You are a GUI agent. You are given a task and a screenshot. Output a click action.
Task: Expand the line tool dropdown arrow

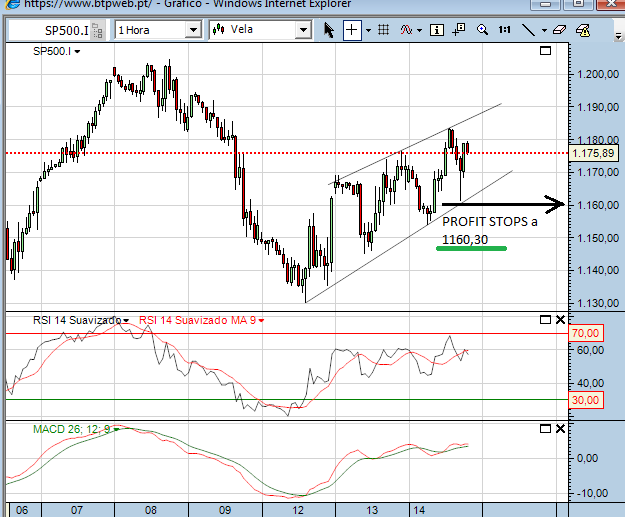point(544,31)
